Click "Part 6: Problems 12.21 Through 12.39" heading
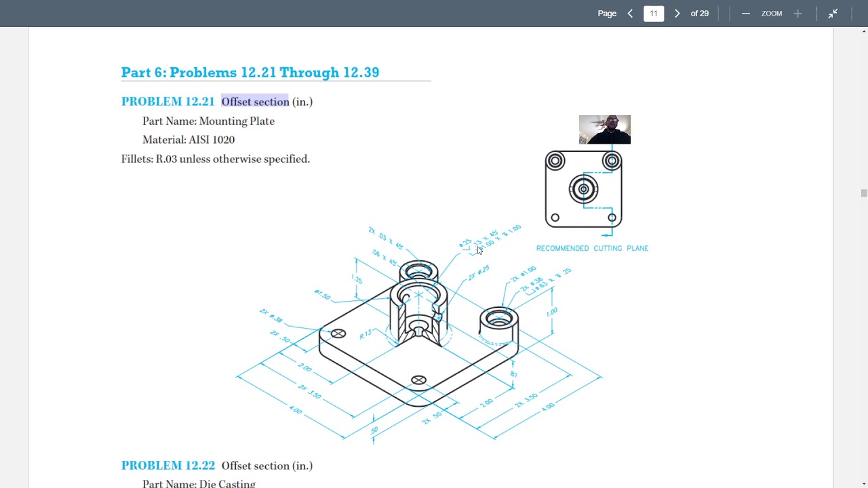Viewport: 868px width, 488px height. (250, 73)
